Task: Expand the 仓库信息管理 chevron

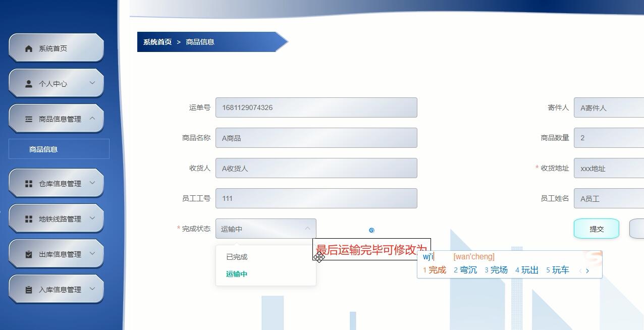Action: [x=92, y=183]
